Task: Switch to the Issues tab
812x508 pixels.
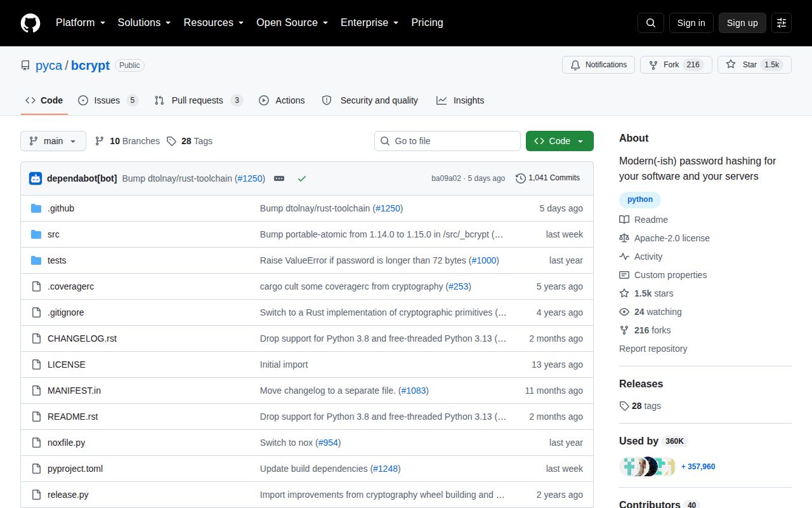Action: [108, 100]
